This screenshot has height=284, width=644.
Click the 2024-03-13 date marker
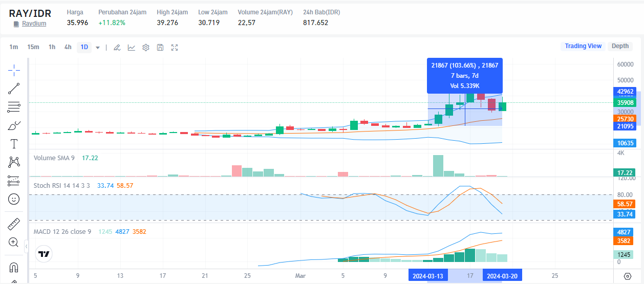[x=427, y=276]
